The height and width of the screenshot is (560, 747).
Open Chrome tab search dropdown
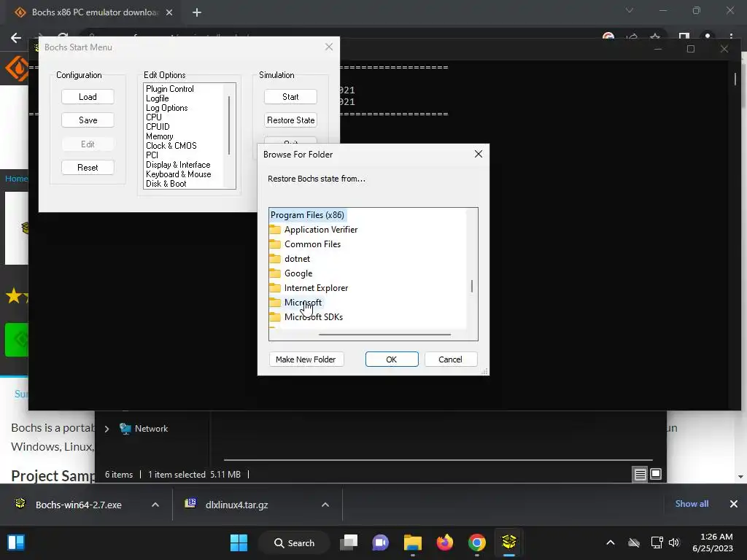point(630,10)
